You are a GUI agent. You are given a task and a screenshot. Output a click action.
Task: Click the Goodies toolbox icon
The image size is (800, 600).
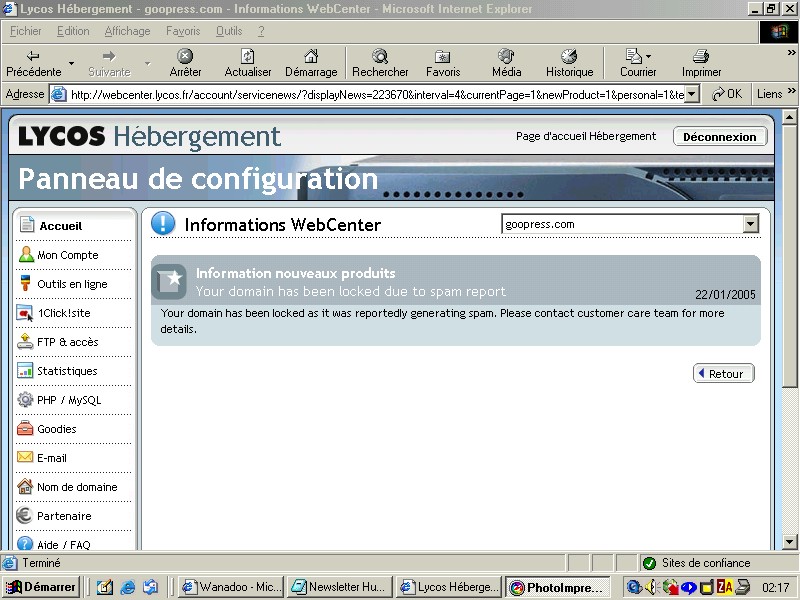tap(25, 429)
